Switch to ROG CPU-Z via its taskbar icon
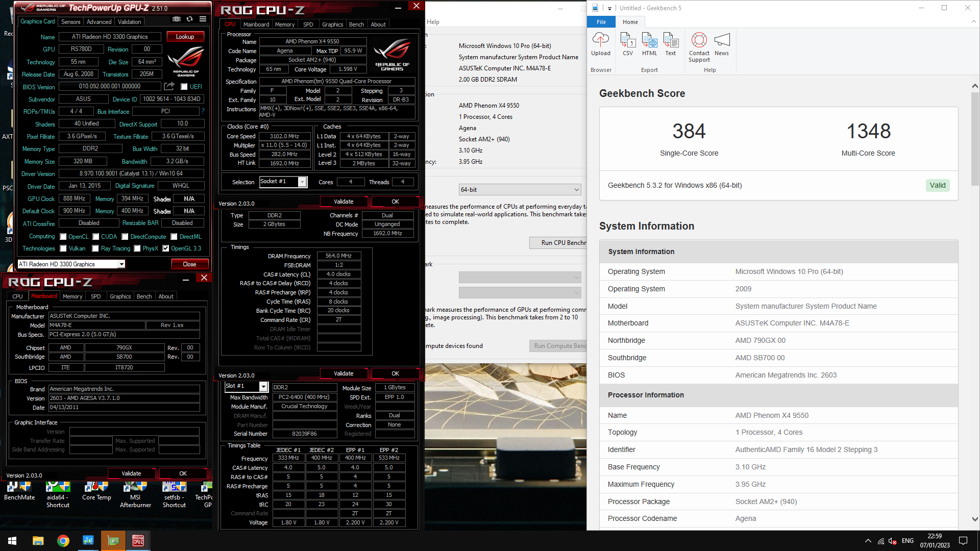Screen dimensions: 980x551 coord(138,541)
